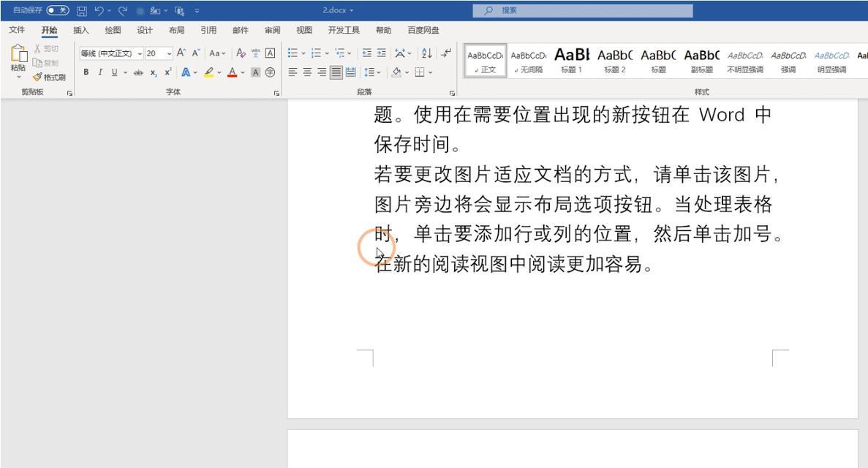The width and height of the screenshot is (868, 468).
Task: Apply the 明显强调 style
Action: 831,61
